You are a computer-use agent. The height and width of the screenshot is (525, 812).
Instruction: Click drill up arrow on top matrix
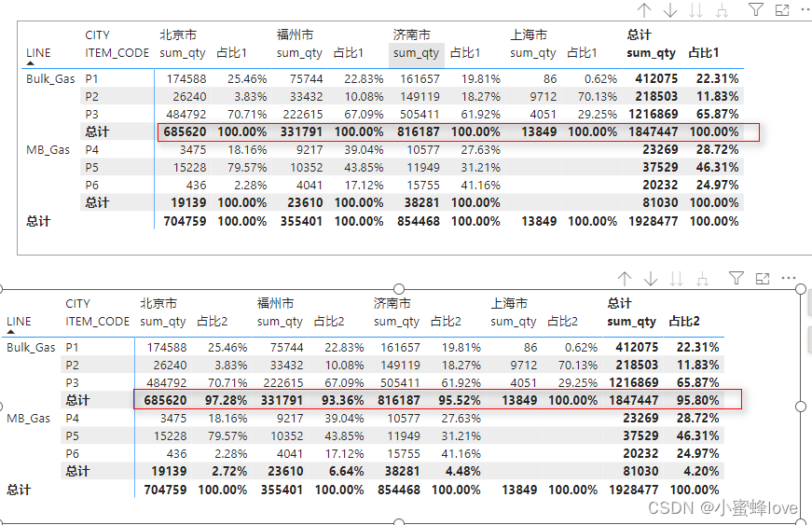[x=644, y=10]
